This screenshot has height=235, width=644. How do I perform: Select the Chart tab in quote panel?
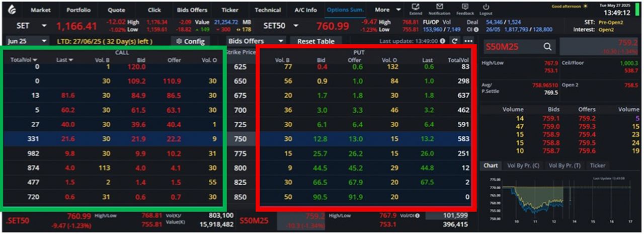pyautogui.click(x=491, y=165)
